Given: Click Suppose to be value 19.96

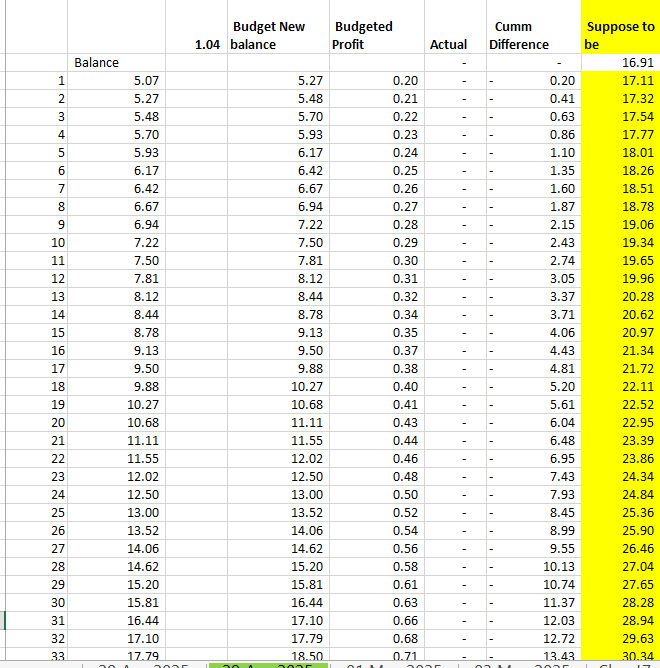Looking at the screenshot, I should tap(620, 279).
